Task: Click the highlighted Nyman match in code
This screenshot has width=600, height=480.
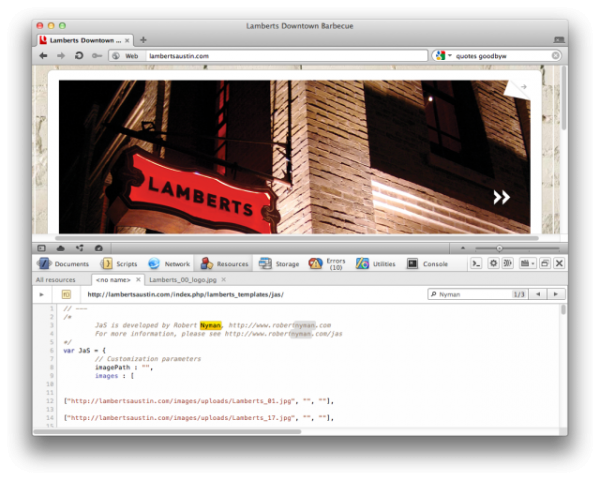Action: (210, 325)
